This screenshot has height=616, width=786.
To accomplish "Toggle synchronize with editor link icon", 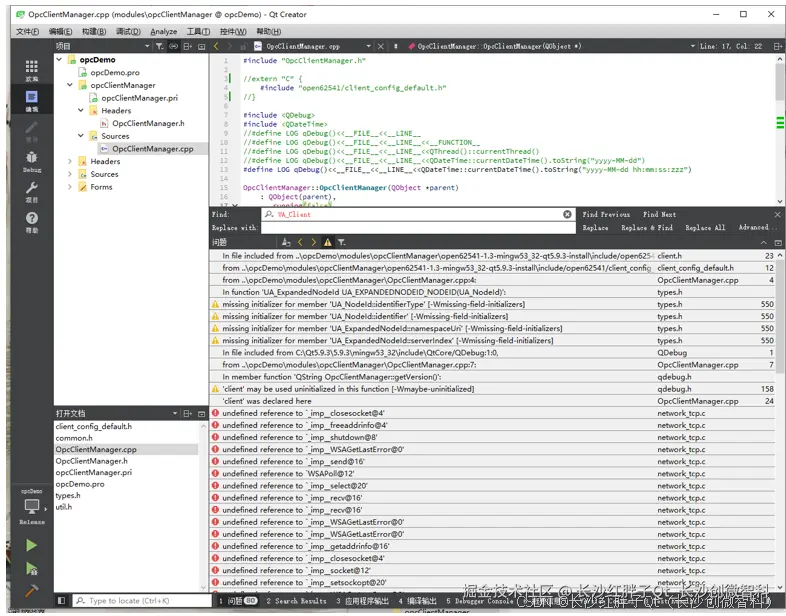I will (x=173, y=46).
